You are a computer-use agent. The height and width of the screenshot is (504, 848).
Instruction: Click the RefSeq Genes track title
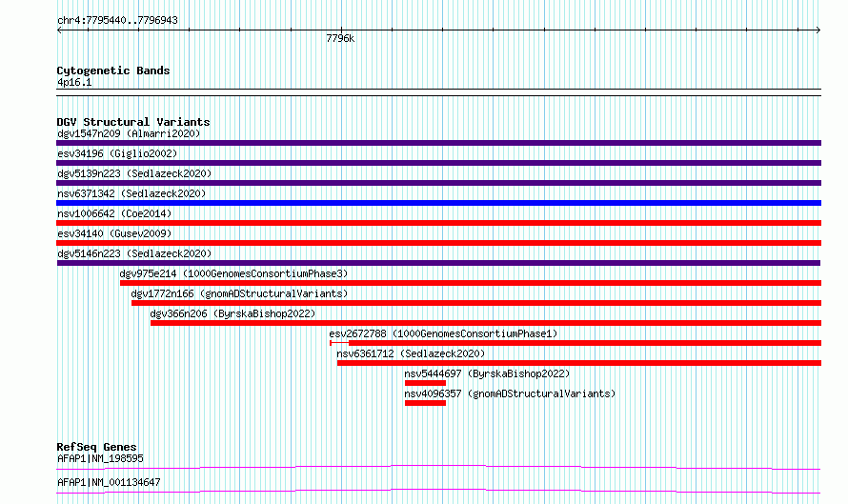[x=96, y=447]
